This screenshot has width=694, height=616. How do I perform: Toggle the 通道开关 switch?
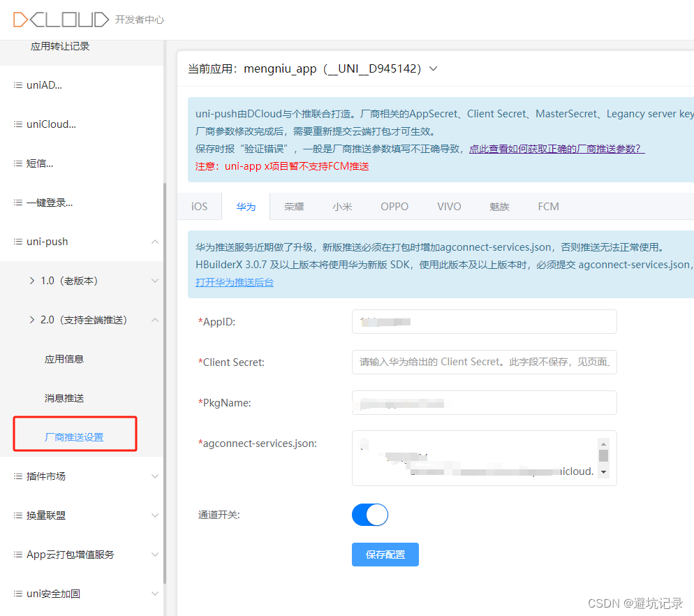[370, 515]
